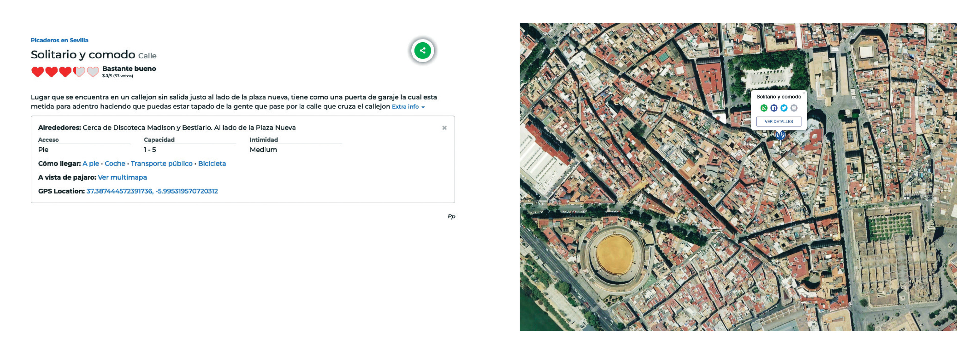Rate with the first heart
The image size is (980, 354).
click(x=37, y=71)
